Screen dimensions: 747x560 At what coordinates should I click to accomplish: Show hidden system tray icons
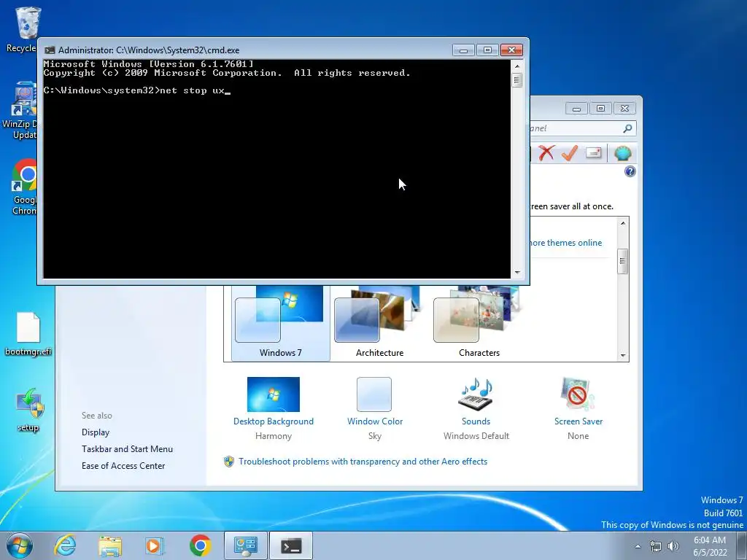(638, 546)
